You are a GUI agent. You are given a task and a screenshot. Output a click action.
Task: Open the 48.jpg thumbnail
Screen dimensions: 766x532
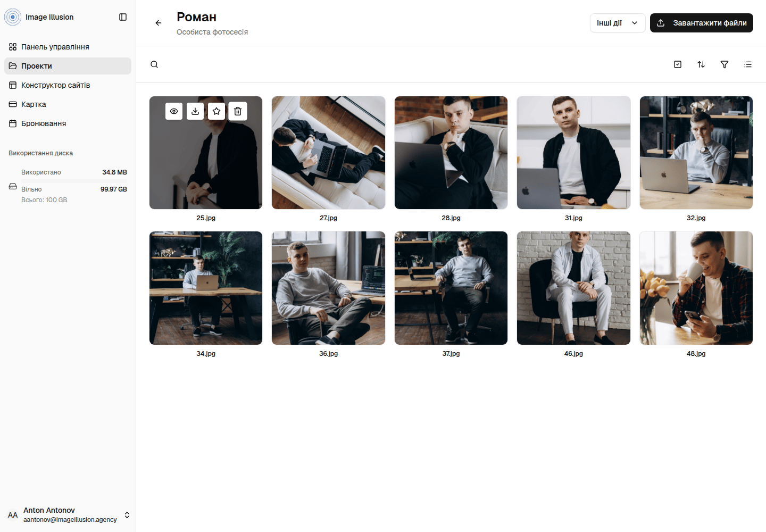[696, 288]
